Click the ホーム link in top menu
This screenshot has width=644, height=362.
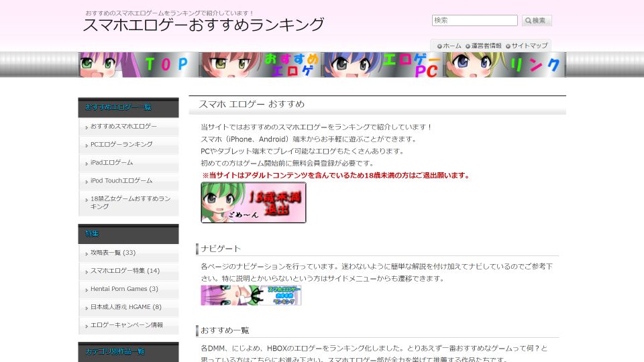point(451,46)
